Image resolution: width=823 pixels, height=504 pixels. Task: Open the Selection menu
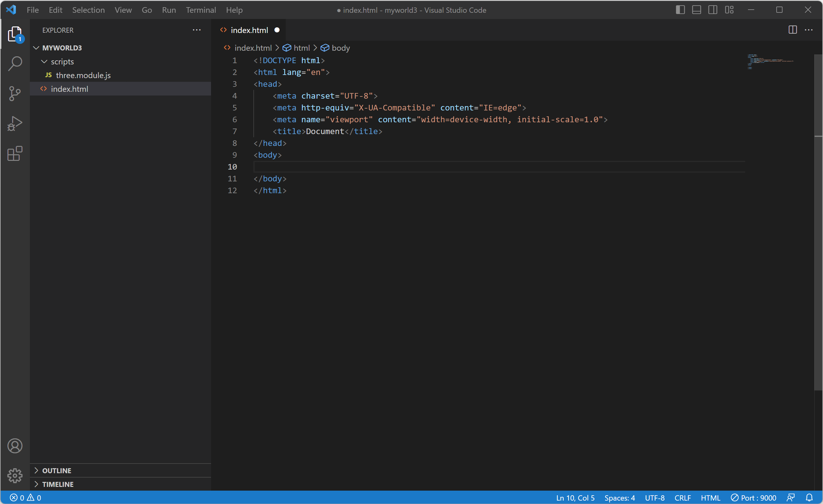[88, 10]
